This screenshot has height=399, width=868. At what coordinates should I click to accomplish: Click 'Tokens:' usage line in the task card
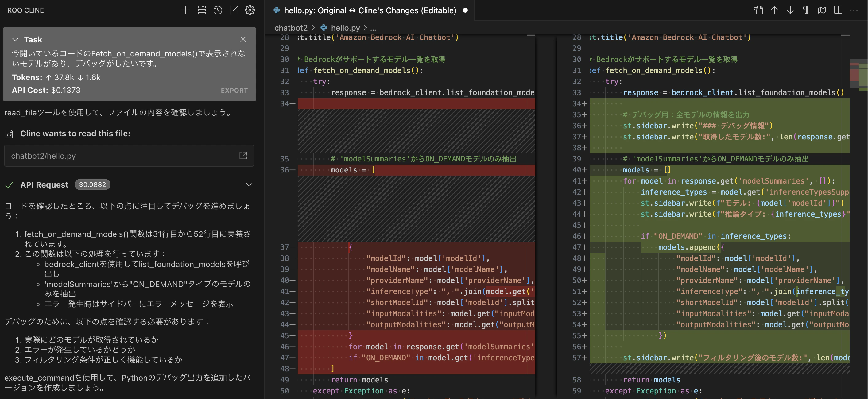pyautogui.click(x=56, y=78)
